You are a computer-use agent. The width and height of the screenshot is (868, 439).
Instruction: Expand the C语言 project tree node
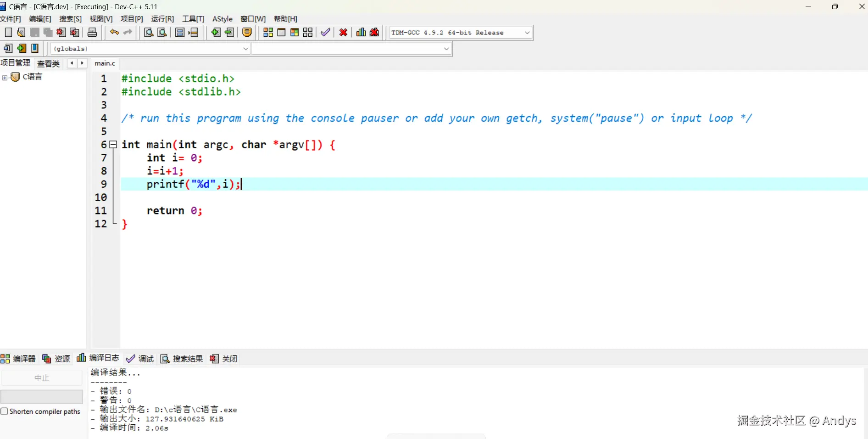click(5, 78)
